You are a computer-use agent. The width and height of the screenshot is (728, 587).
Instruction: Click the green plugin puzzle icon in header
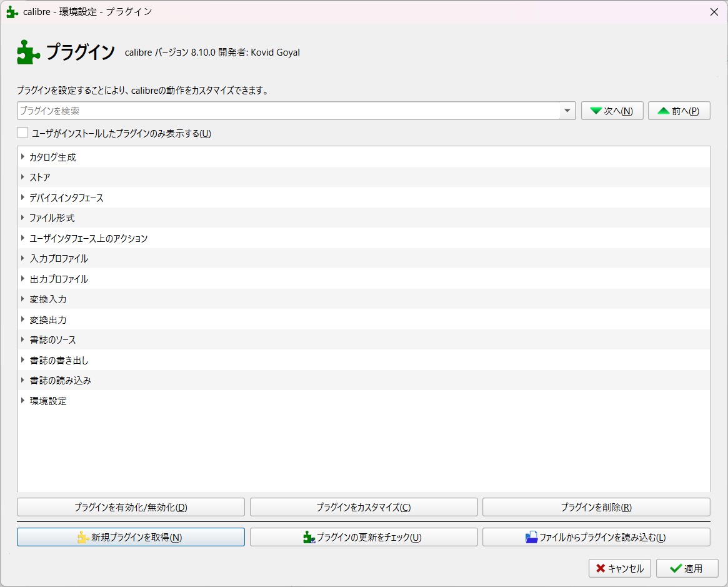pos(28,51)
